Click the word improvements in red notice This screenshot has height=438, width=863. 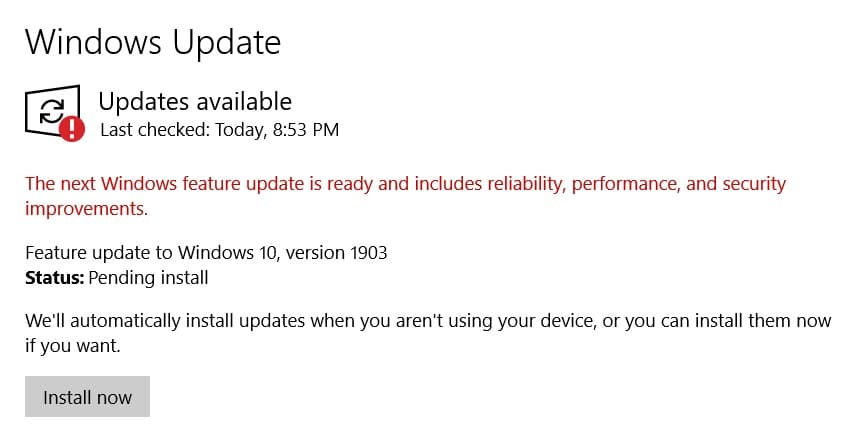86,209
